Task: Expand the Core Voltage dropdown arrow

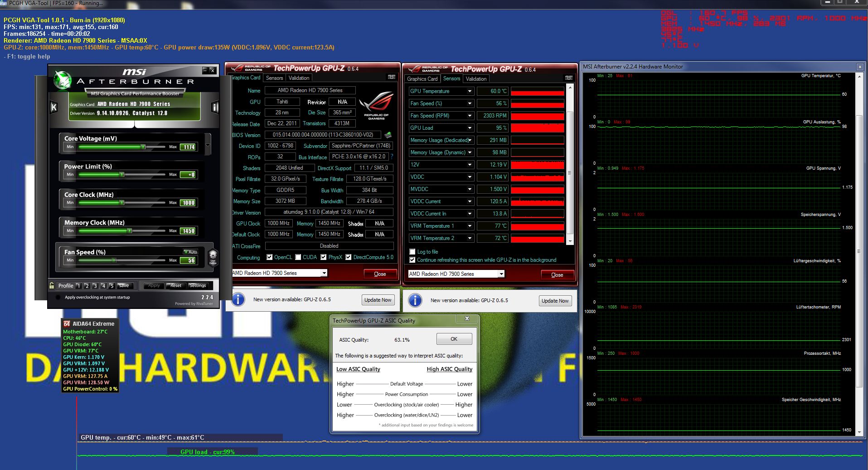Action: tap(208, 145)
